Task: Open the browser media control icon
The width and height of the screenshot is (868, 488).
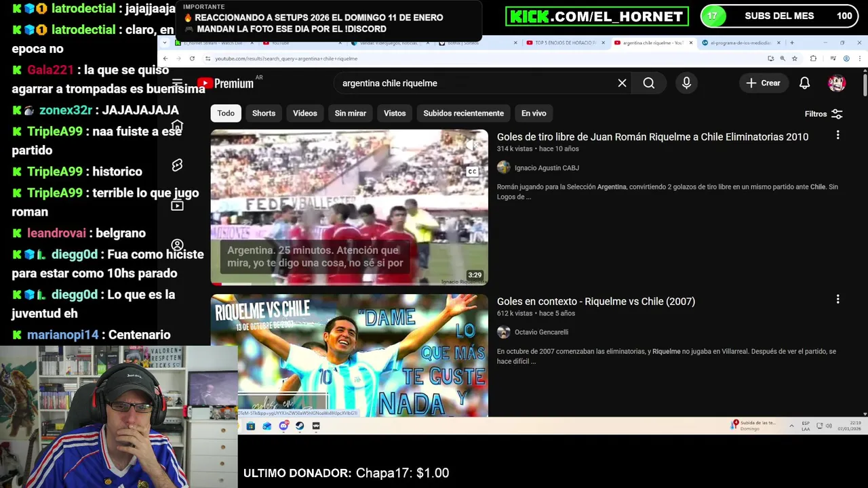Action: pos(833,59)
